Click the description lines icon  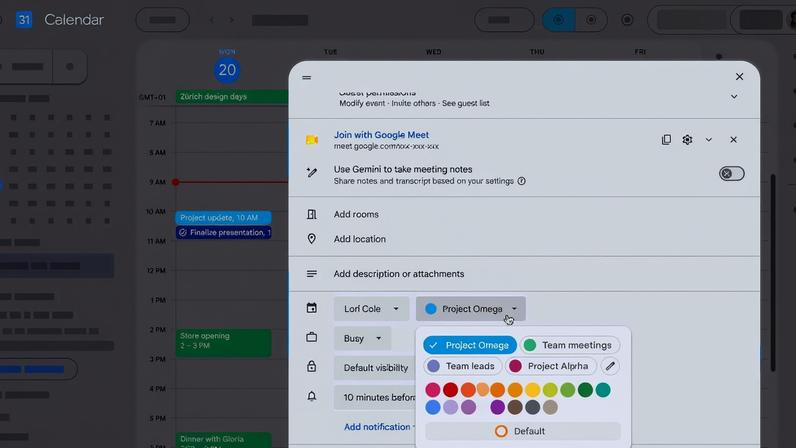tap(312, 274)
